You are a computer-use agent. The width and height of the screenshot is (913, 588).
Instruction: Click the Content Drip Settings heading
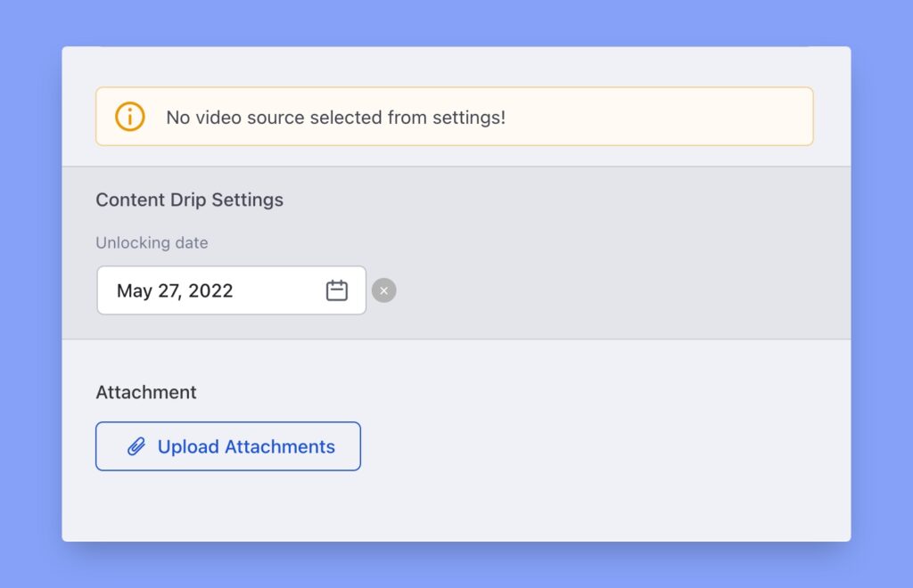coord(189,200)
